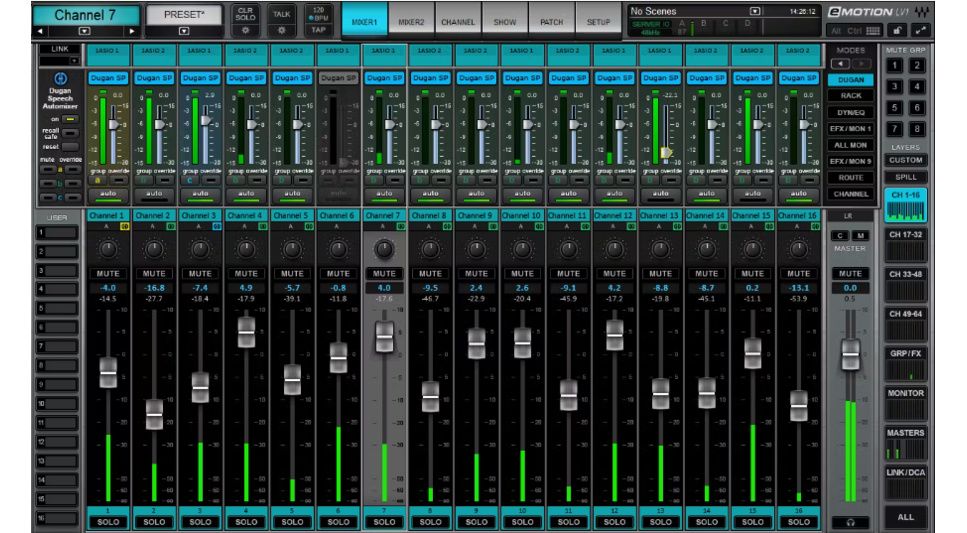
Task: Click the Waves logo icon
Action: point(921,12)
